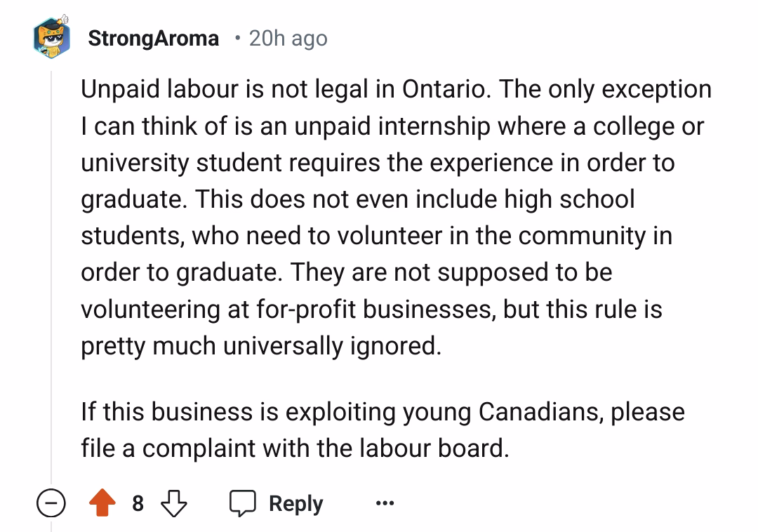Click the line "file a complaint with the labour board"

(295, 447)
